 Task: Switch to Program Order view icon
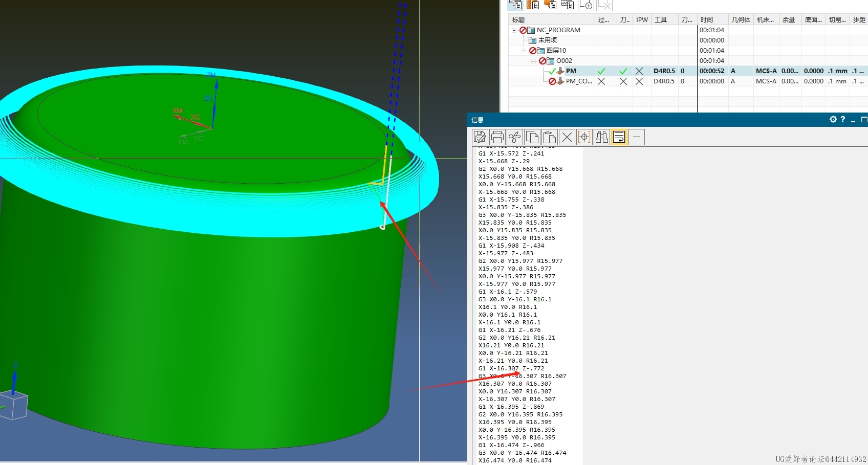tap(516, 5)
